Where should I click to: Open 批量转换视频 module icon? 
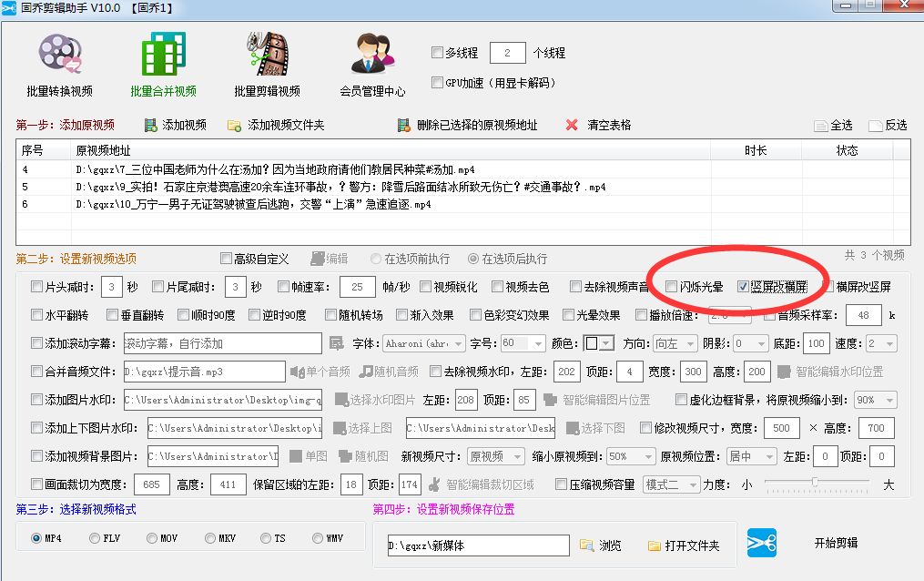tap(59, 54)
